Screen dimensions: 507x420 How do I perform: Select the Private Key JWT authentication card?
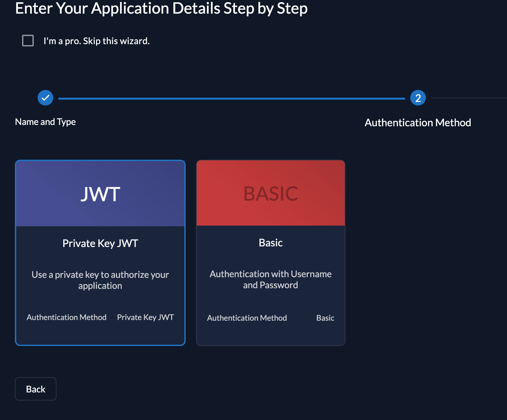coord(100,252)
